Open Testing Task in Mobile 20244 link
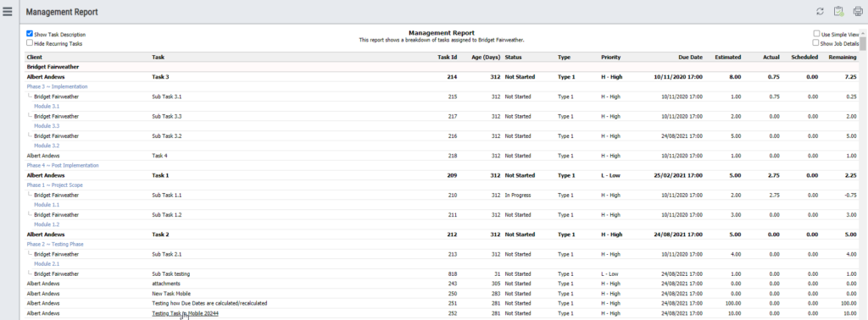Screen dimensions: 868x320 click(x=186, y=313)
